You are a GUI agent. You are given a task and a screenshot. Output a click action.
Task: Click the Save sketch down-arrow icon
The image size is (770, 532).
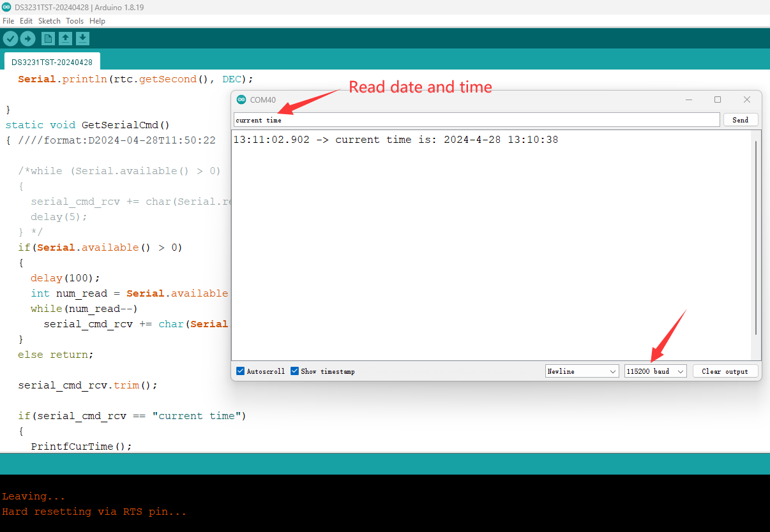click(82, 39)
